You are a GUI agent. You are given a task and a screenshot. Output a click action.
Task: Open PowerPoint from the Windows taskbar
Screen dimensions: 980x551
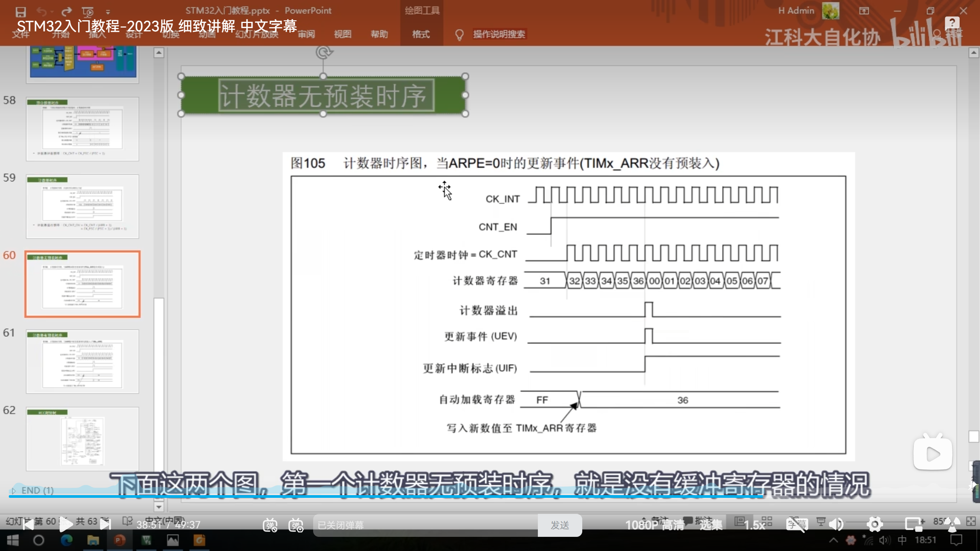tap(119, 540)
